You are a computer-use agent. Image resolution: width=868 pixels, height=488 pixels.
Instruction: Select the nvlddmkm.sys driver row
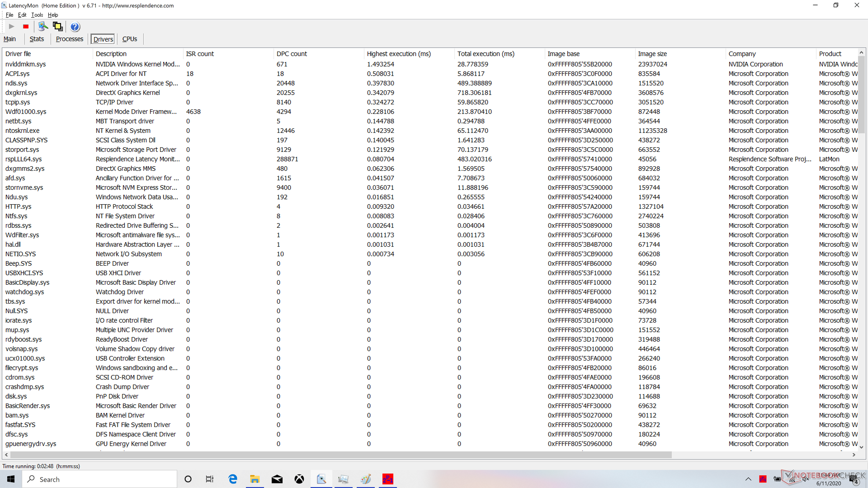(26, 64)
